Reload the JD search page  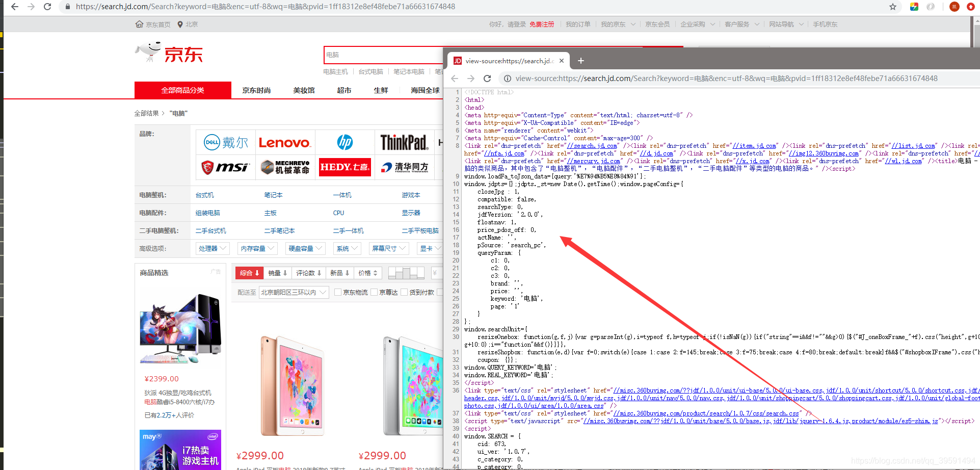pos(47,7)
